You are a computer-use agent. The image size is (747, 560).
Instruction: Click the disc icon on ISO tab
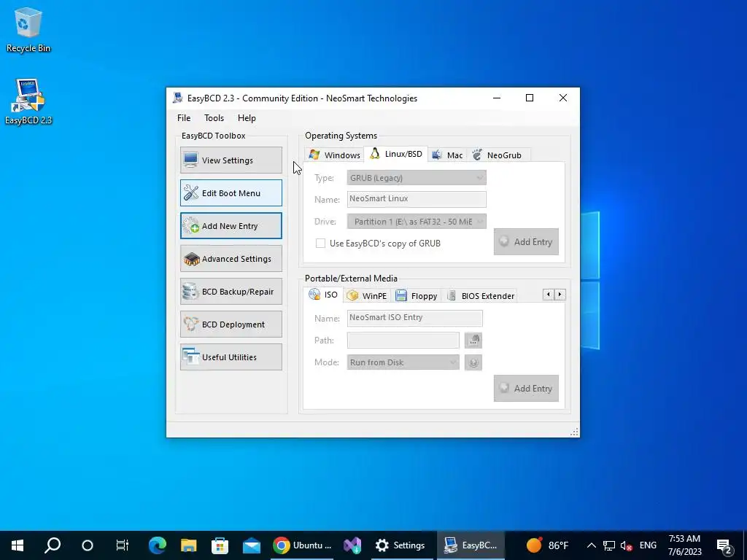click(314, 295)
